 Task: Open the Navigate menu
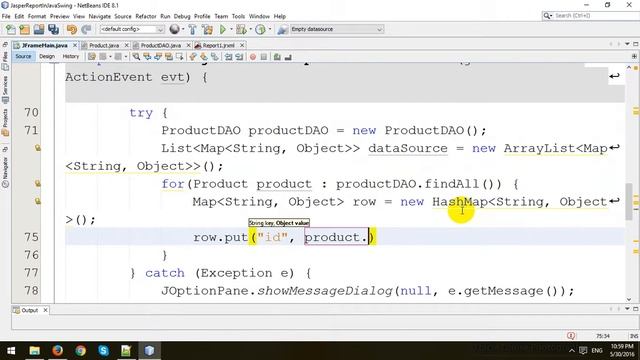[x=100, y=16]
